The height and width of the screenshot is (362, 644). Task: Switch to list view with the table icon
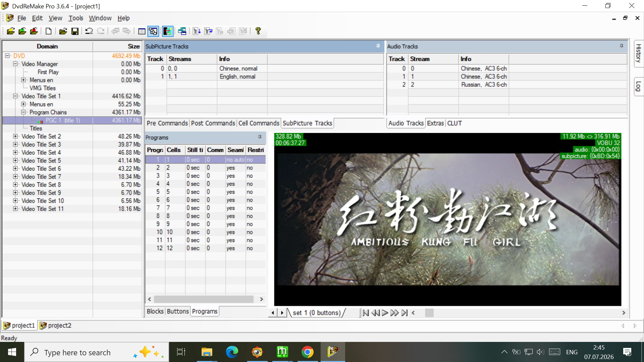click(142, 31)
